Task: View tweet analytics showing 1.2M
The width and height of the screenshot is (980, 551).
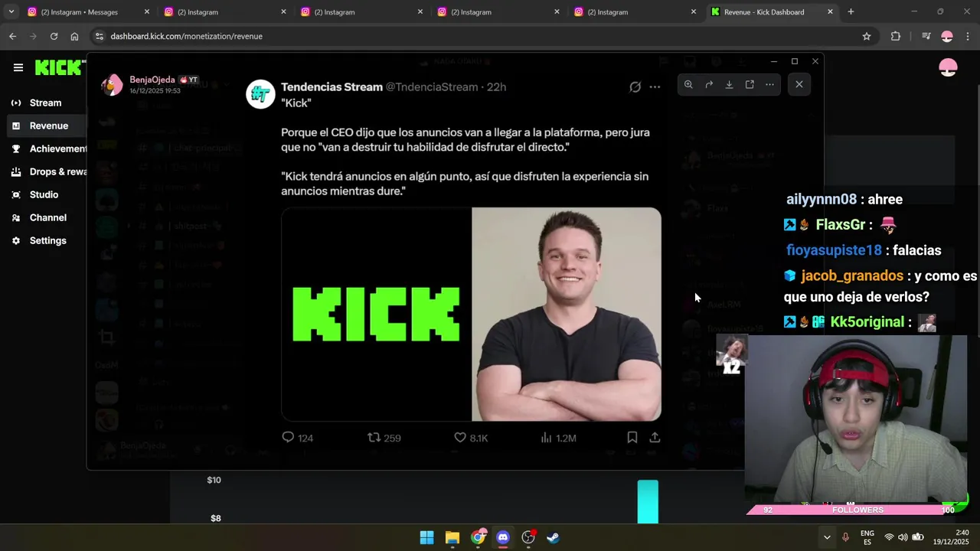Action: coord(558,438)
